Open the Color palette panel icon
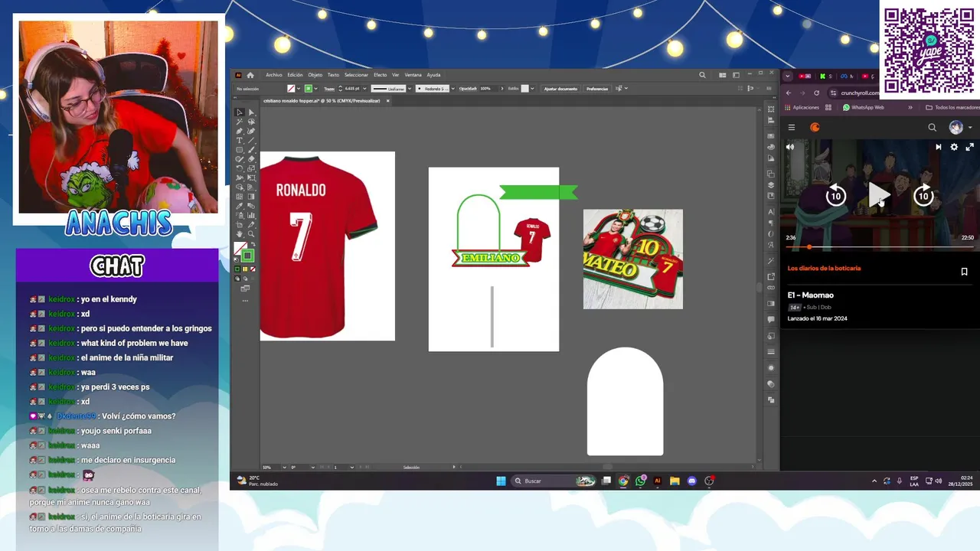The width and height of the screenshot is (980, 551). (771, 147)
